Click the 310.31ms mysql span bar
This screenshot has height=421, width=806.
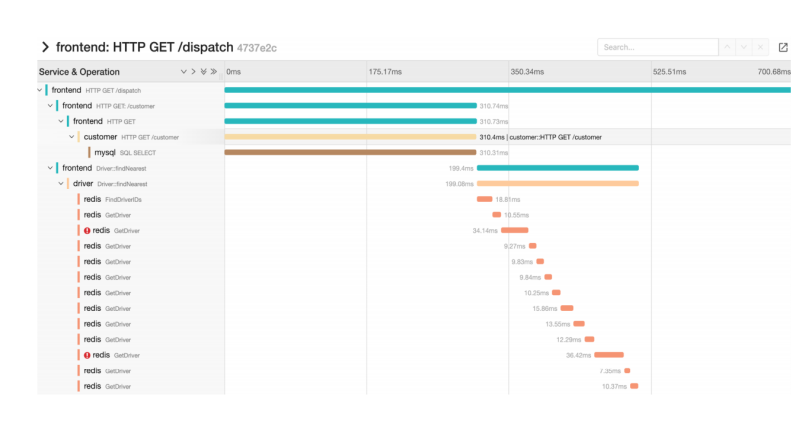[350, 153]
